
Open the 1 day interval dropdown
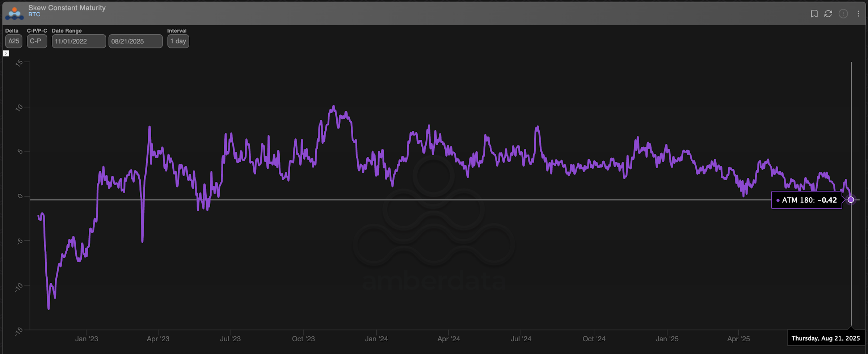pyautogui.click(x=178, y=41)
